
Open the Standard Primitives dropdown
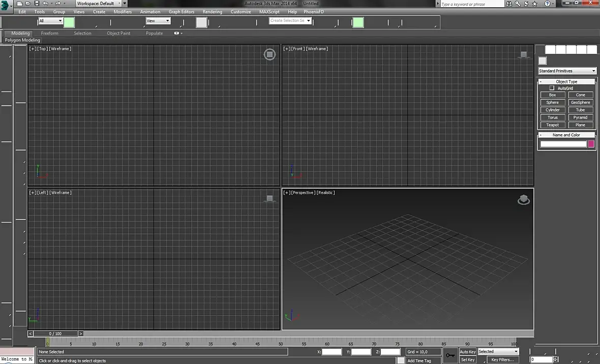pos(567,71)
